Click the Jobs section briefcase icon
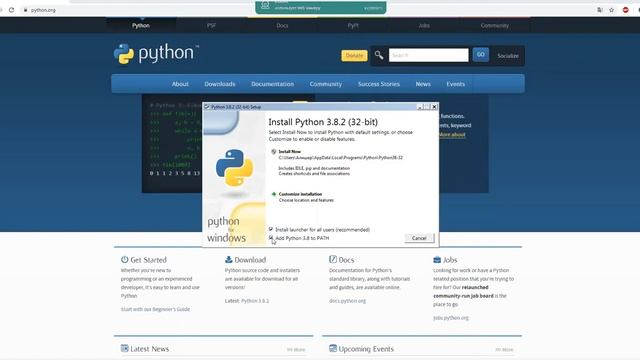Image resolution: width=640 pixels, height=360 pixels. pos(437,260)
